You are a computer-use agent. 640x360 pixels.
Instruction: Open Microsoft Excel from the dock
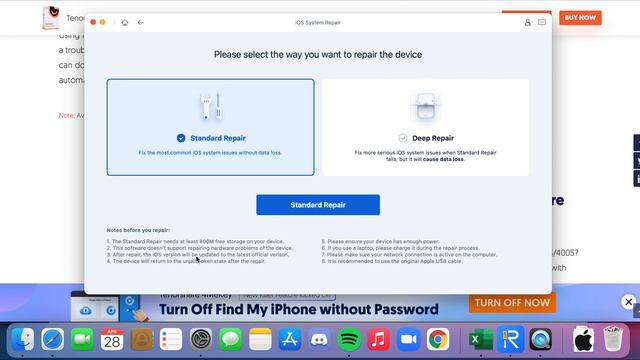point(480,339)
